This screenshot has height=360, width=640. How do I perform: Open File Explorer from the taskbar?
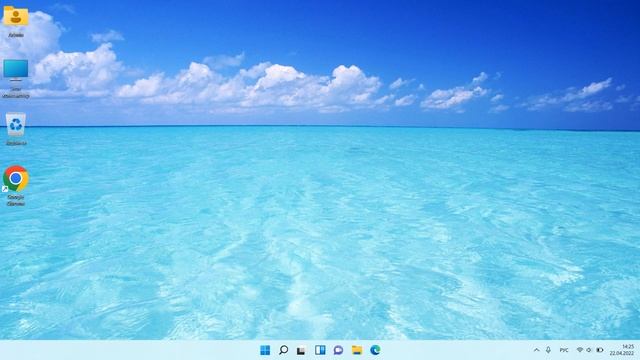click(x=357, y=350)
